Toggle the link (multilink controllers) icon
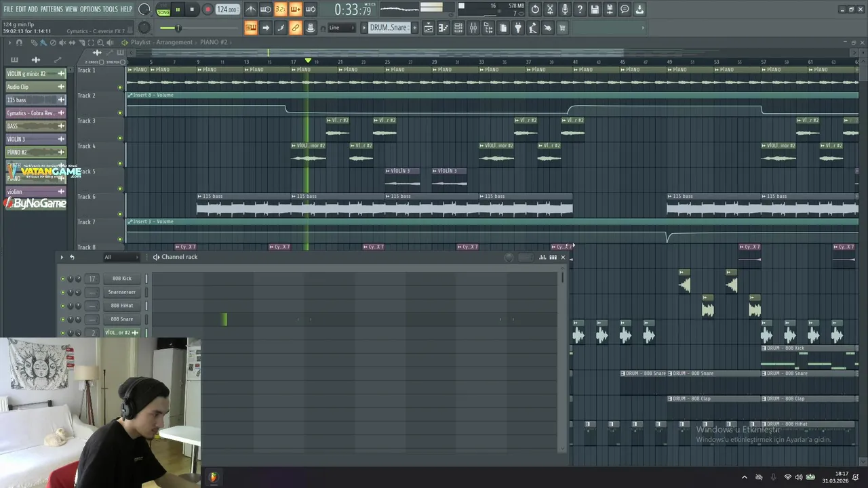 pyautogui.click(x=296, y=28)
